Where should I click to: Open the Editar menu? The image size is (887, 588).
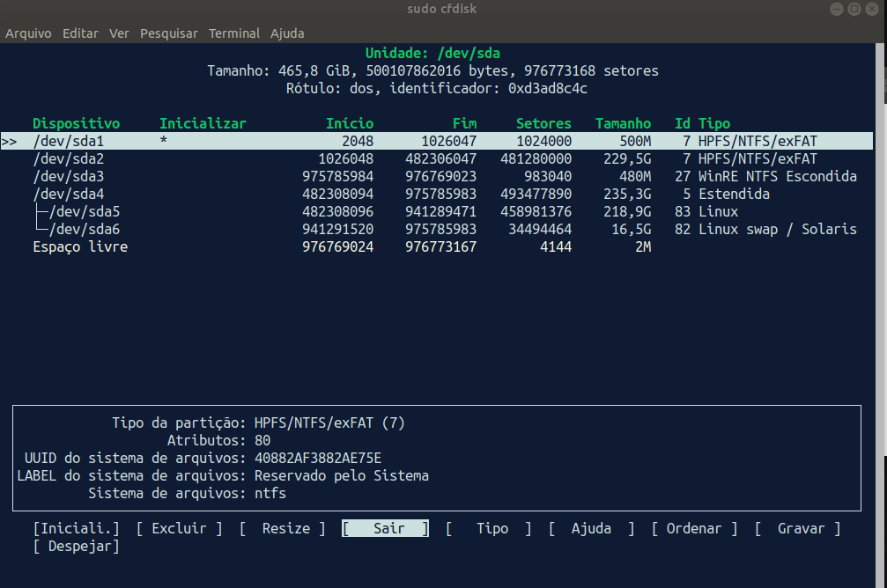80,33
